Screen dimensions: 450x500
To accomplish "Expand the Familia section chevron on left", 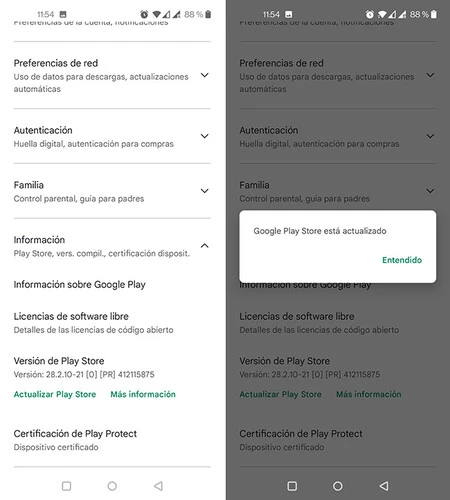I will 205,191.
